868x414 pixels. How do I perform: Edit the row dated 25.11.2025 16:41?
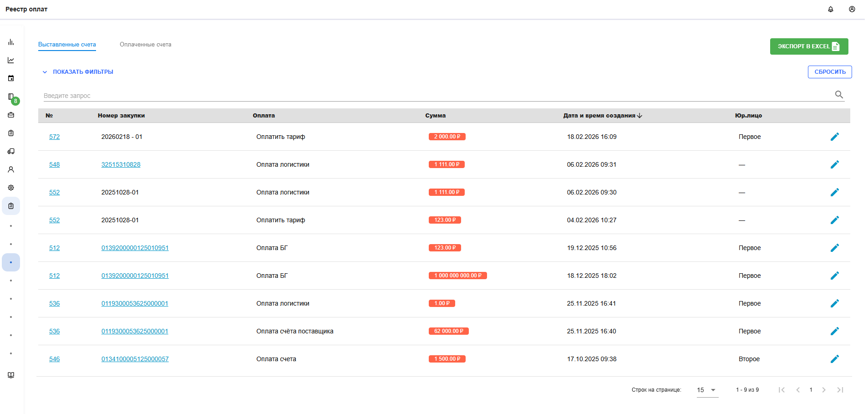point(834,303)
